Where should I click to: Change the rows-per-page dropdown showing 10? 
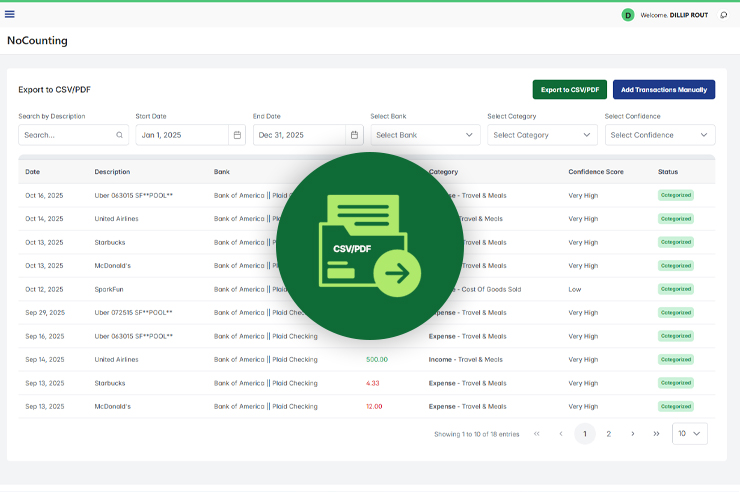[x=689, y=434]
